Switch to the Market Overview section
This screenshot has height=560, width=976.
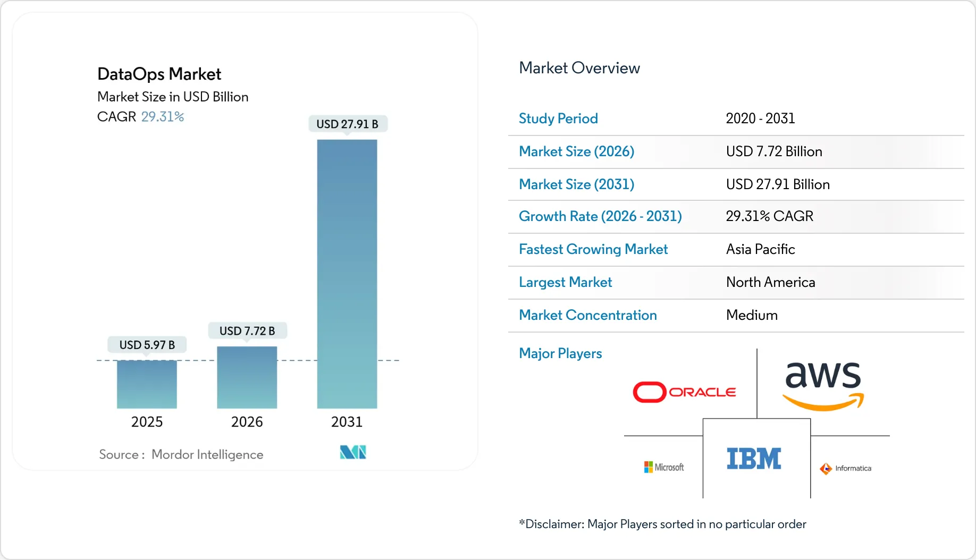(x=579, y=68)
